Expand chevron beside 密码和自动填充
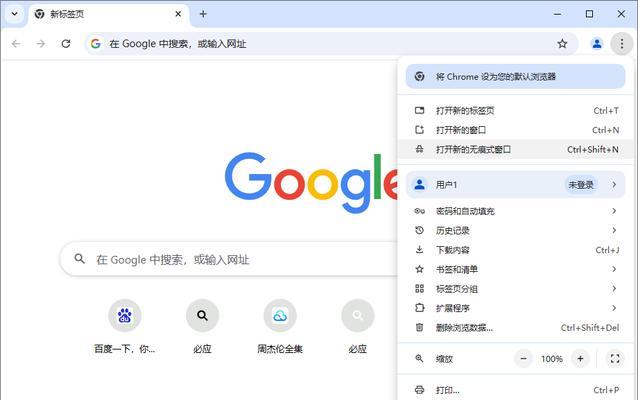Image resolution: width=638 pixels, height=400 pixels. [614, 211]
